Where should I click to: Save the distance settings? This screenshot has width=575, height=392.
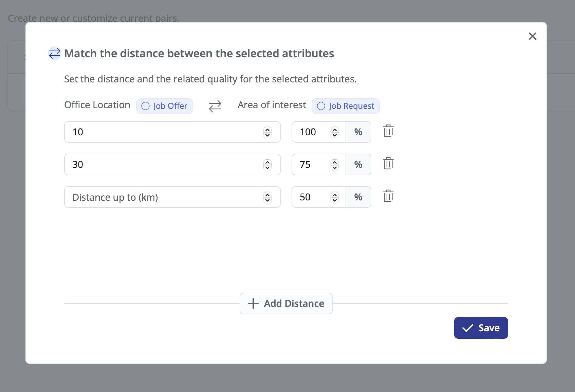[x=481, y=328]
